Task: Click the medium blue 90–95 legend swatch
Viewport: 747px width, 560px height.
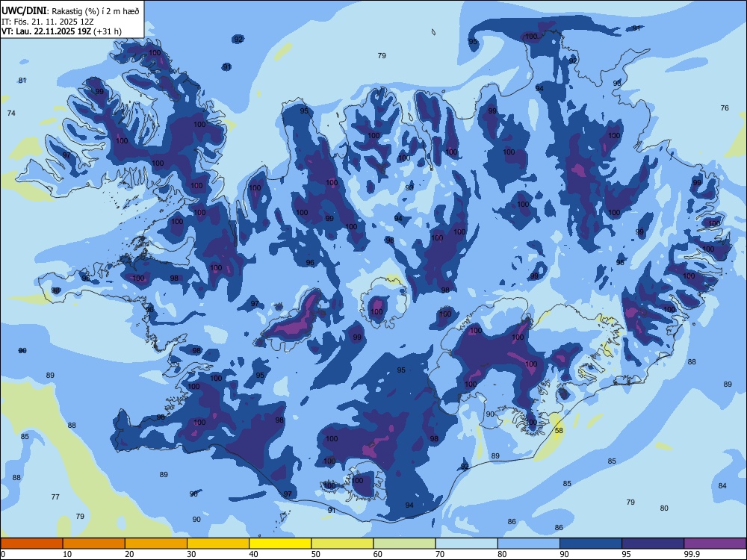Action: pyautogui.click(x=591, y=544)
